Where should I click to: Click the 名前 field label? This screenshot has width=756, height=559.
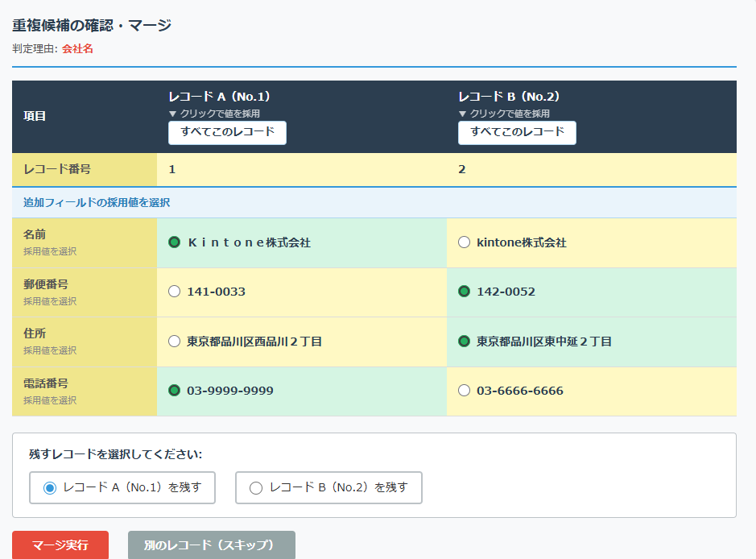(x=35, y=234)
